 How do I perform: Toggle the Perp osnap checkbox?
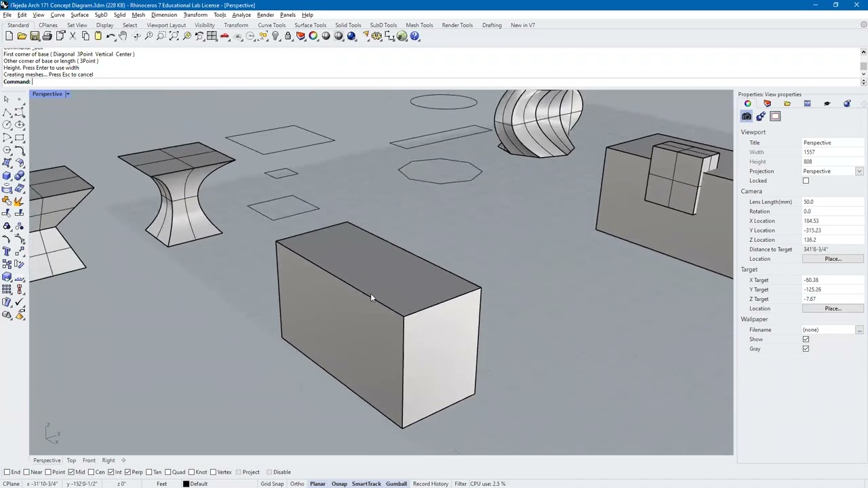127,472
